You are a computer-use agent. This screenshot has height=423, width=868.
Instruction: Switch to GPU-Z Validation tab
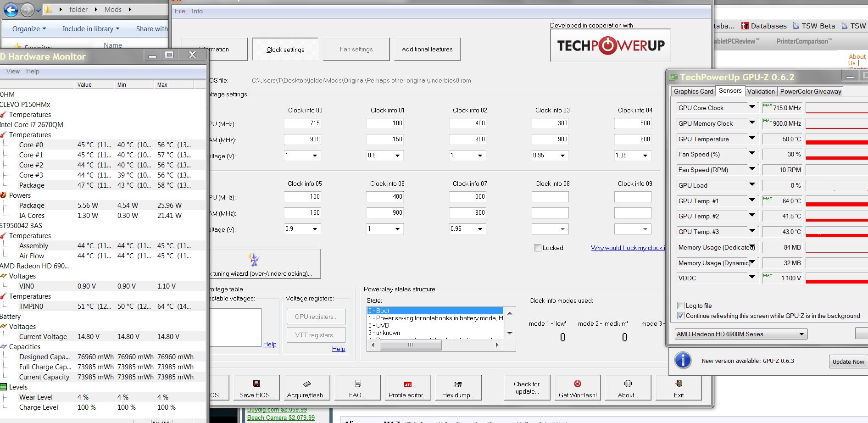coord(761,91)
